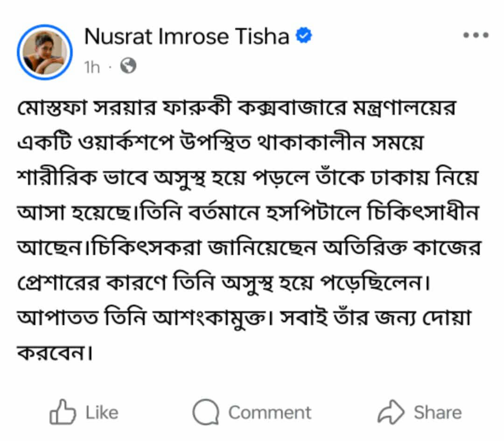The width and height of the screenshot is (504, 441).
Task: Click the Share arrow icon
Action: pyautogui.click(x=391, y=413)
